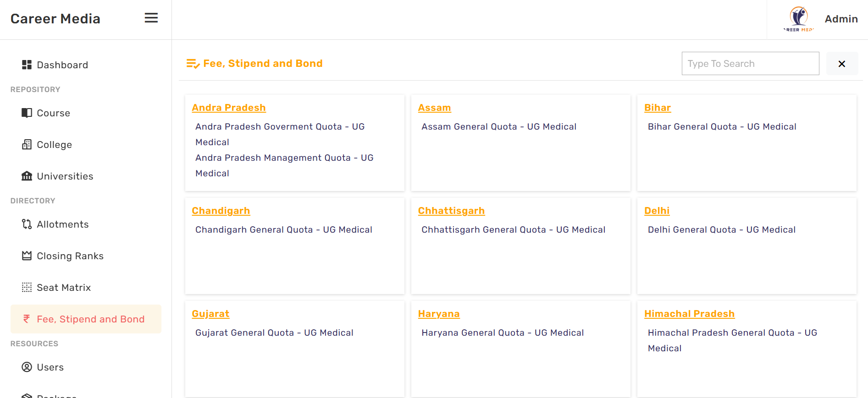Viewport: 868px width, 398px height.
Task: Click the rupee icon for Fee, Stipend and Bond
Action: tap(27, 319)
